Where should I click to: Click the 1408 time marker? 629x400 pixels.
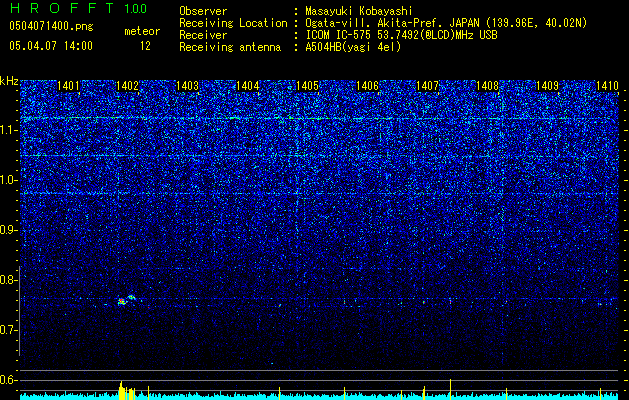pyautogui.click(x=487, y=85)
